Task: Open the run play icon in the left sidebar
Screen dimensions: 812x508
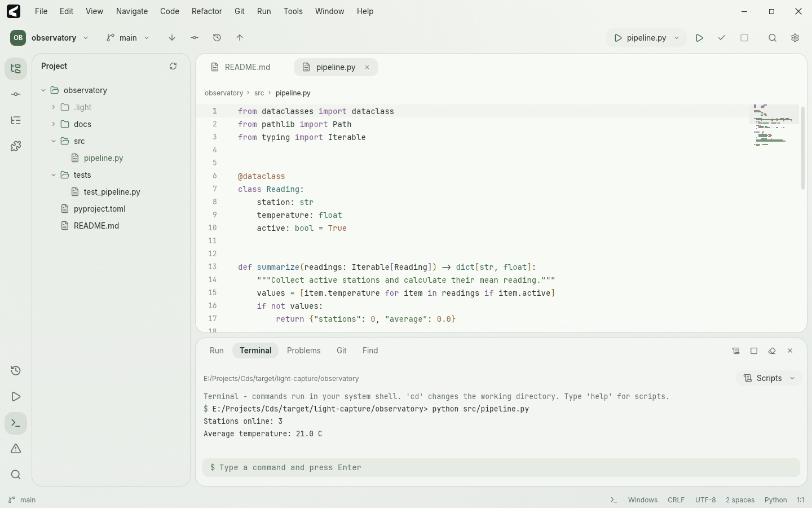Action: pos(16,397)
